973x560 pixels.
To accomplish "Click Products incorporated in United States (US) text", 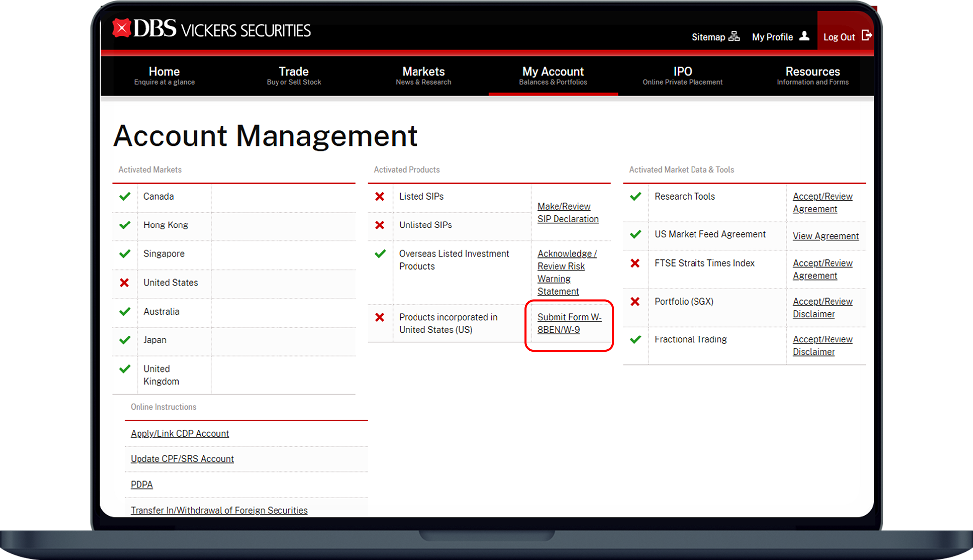I will (x=448, y=324).
